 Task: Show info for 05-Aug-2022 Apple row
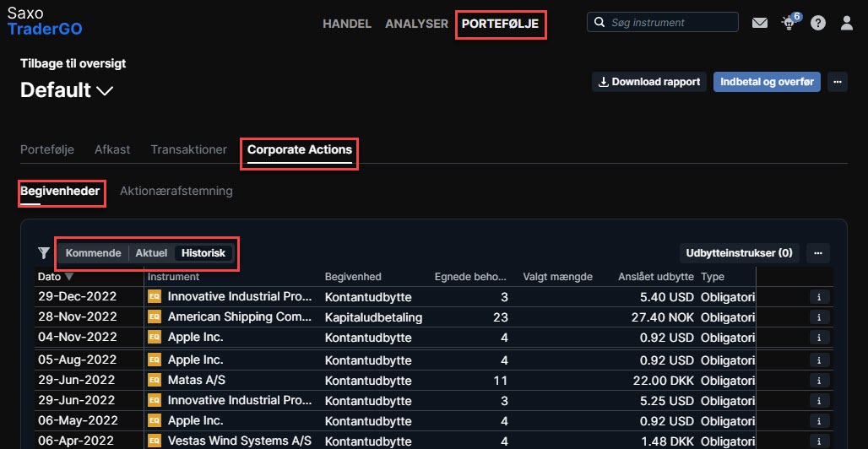819,360
